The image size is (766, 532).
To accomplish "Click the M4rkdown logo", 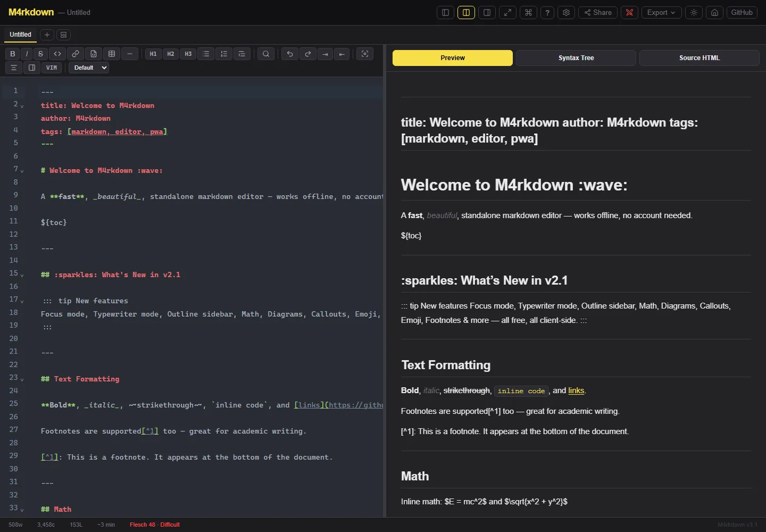I will (31, 12).
